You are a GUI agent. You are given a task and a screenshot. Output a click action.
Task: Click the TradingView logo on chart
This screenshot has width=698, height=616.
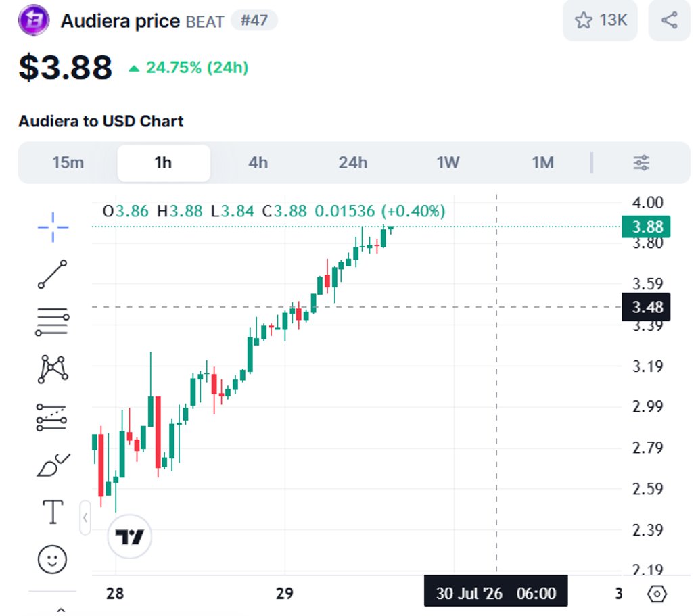pos(130,536)
